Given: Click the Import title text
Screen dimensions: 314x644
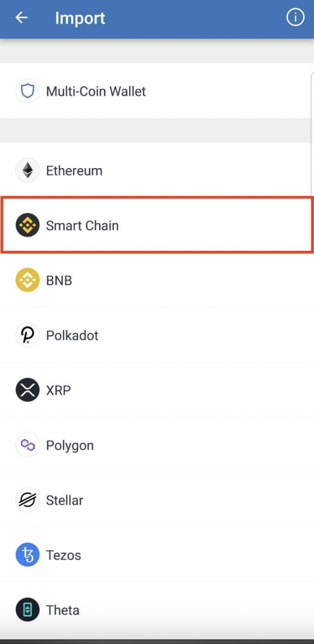Looking at the screenshot, I should pyautogui.click(x=80, y=18).
